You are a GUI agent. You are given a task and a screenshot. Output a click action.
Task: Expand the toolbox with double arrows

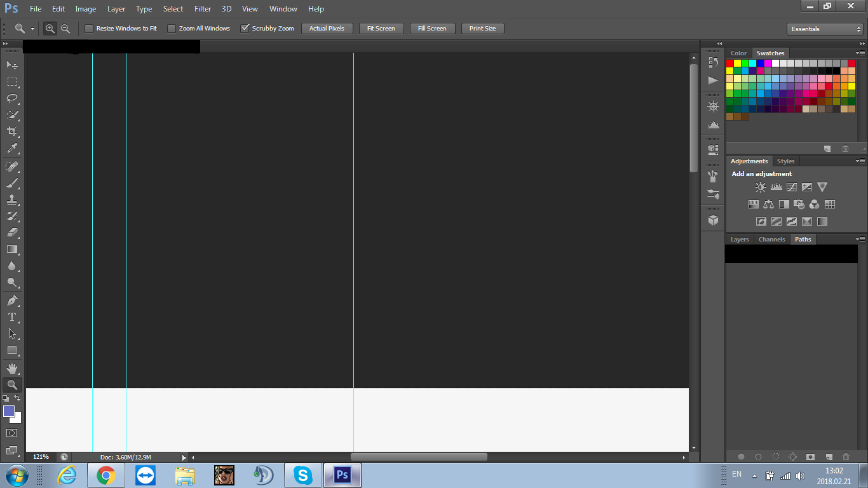(x=6, y=44)
